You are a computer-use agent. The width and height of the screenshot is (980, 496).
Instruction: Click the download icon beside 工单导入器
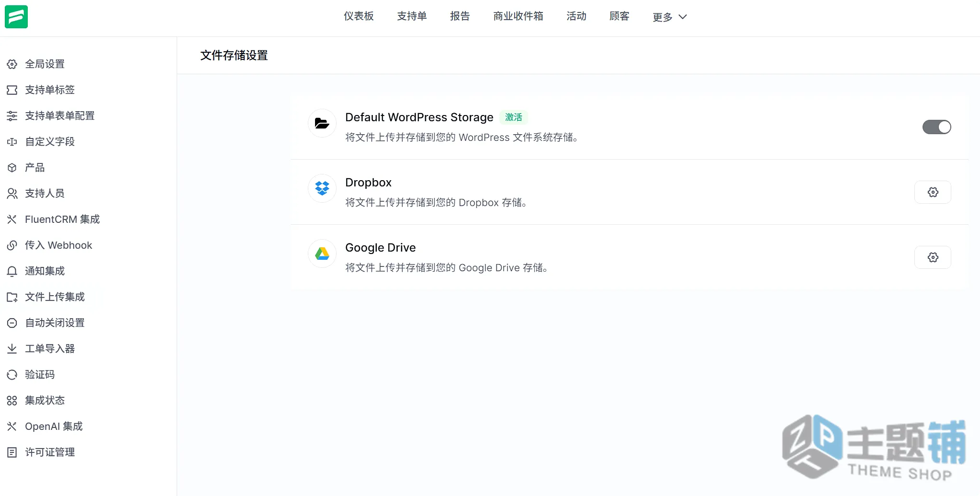(12, 349)
